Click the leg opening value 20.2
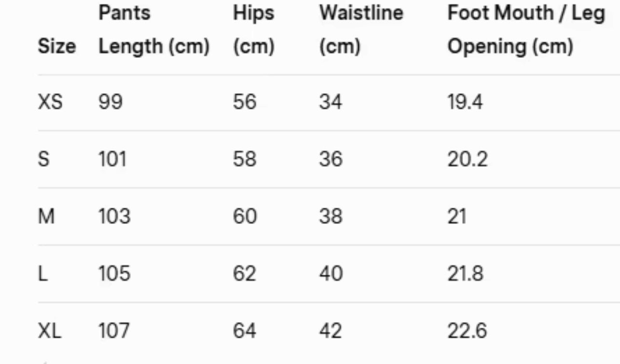The height and width of the screenshot is (364, 620). [x=467, y=159]
